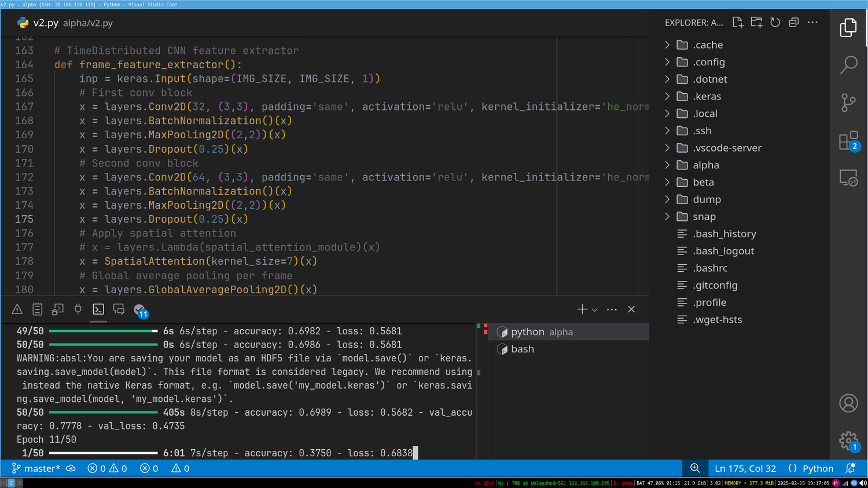The height and width of the screenshot is (488, 868).
Task: Click the SpatialAttention(kernel_size=7) code line
Action: (198, 261)
